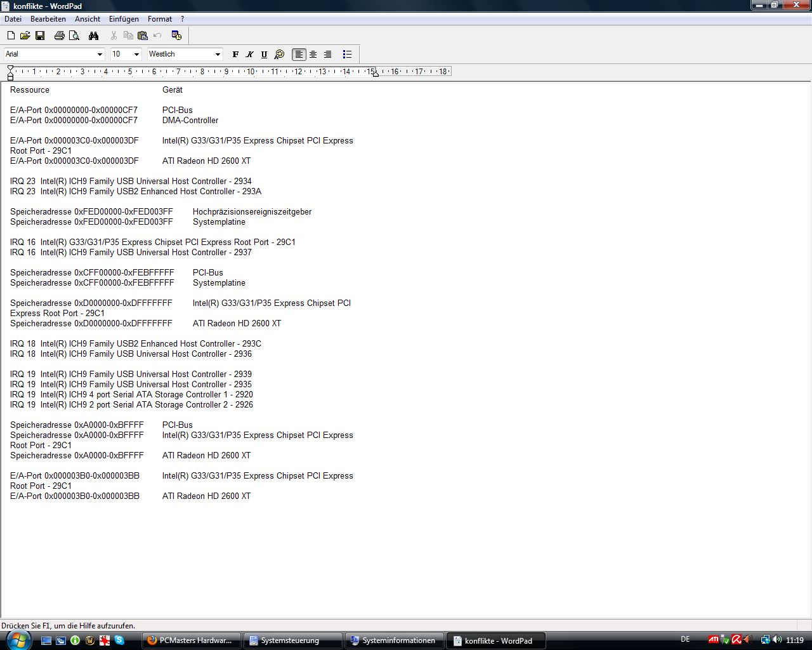
Task: Toggle italic formatting (K button)
Action: point(250,55)
